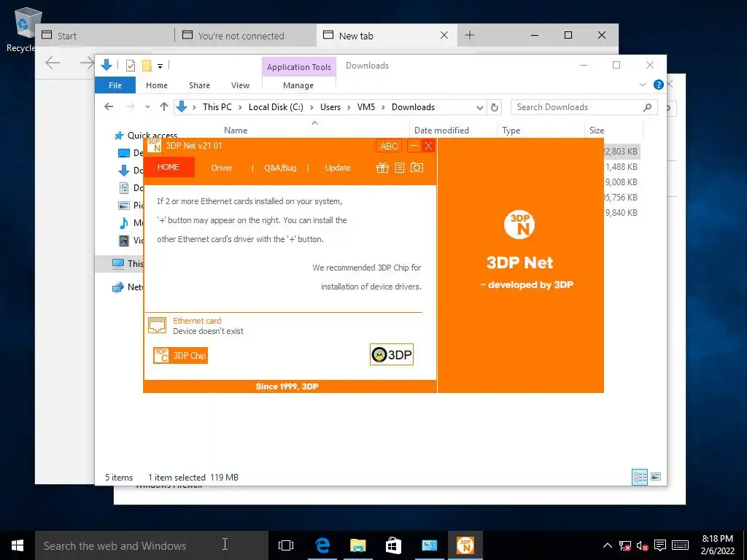Click the Ethernet card icon

(158, 325)
